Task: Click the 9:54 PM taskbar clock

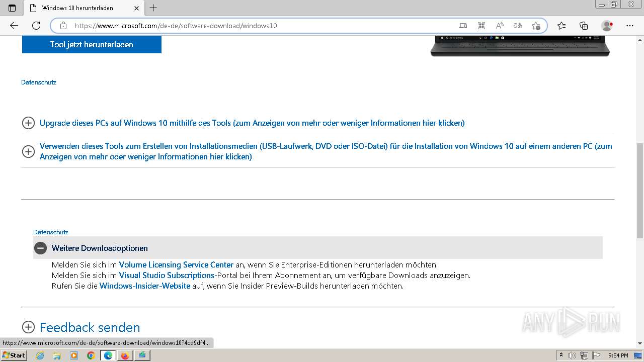Action: [618, 355]
